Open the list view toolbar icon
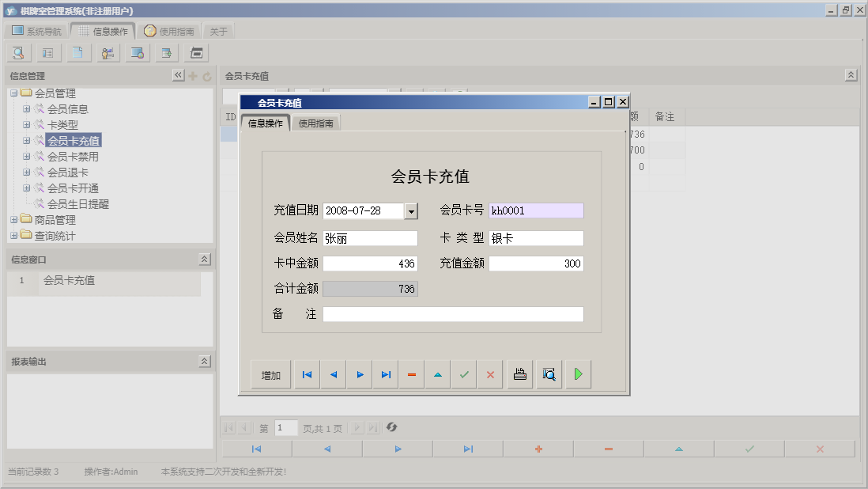The height and width of the screenshot is (489, 868). (48, 52)
